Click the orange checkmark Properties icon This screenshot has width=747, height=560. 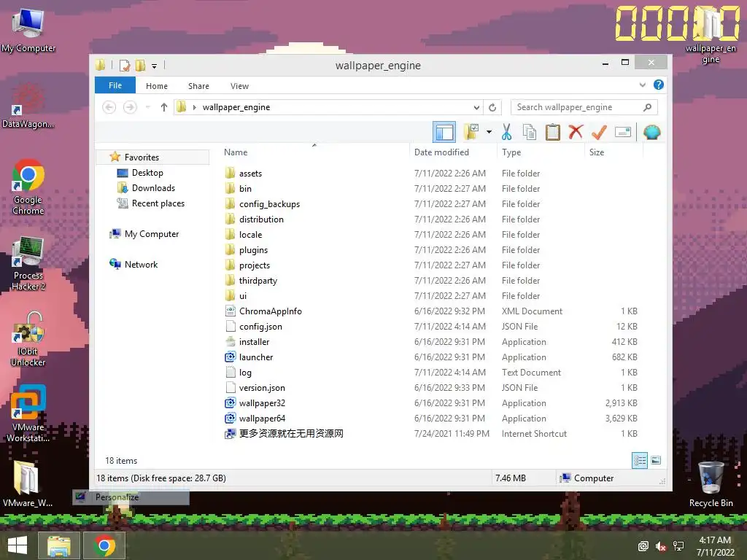click(x=599, y=132)
